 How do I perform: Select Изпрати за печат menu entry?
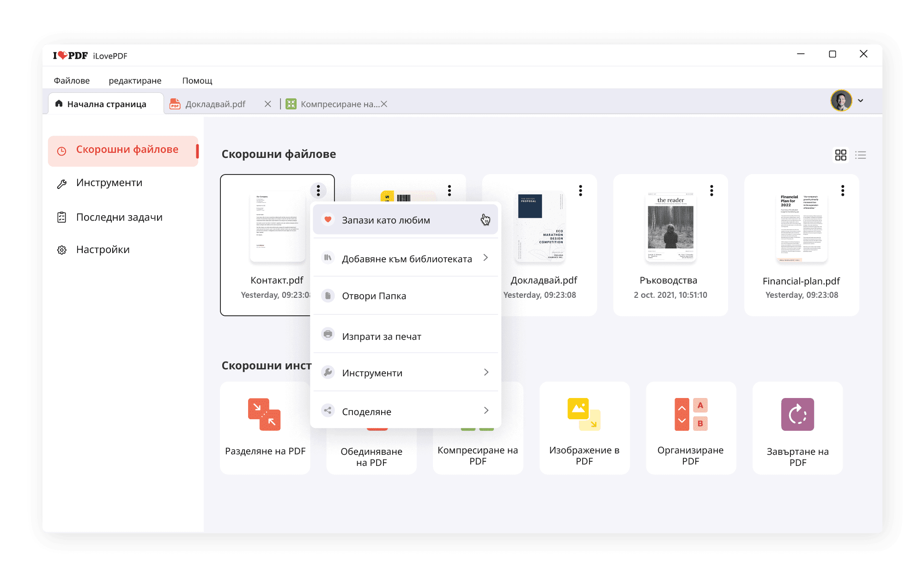405,334
